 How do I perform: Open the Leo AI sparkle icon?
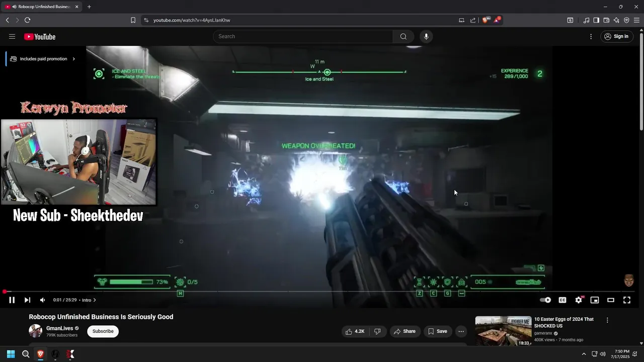tap(616, 20)
